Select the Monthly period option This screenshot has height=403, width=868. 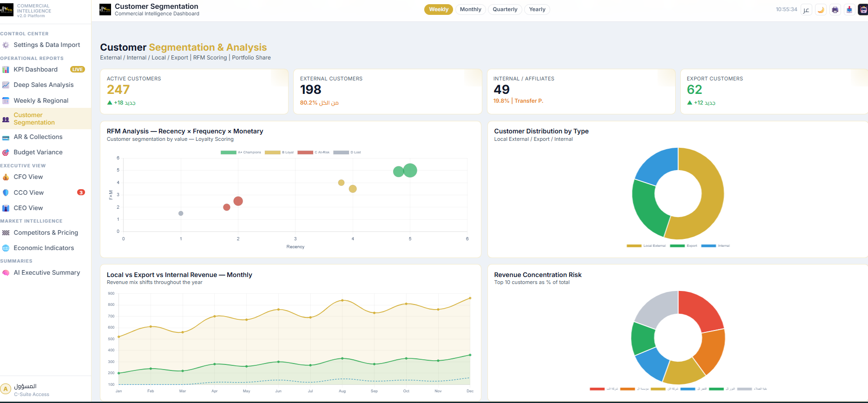pyautogui.click(x=470, y=9)
